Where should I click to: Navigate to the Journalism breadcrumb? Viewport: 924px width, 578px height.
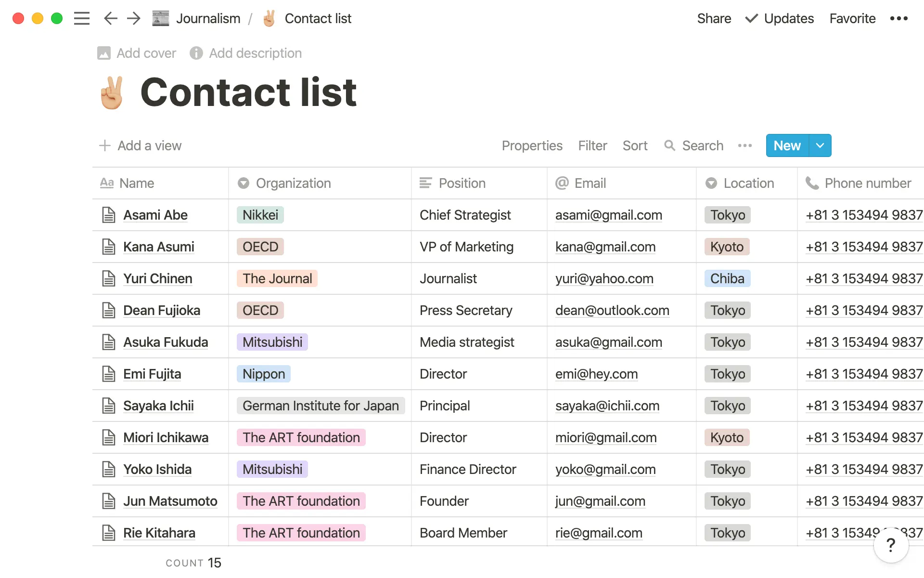point(208,18)
